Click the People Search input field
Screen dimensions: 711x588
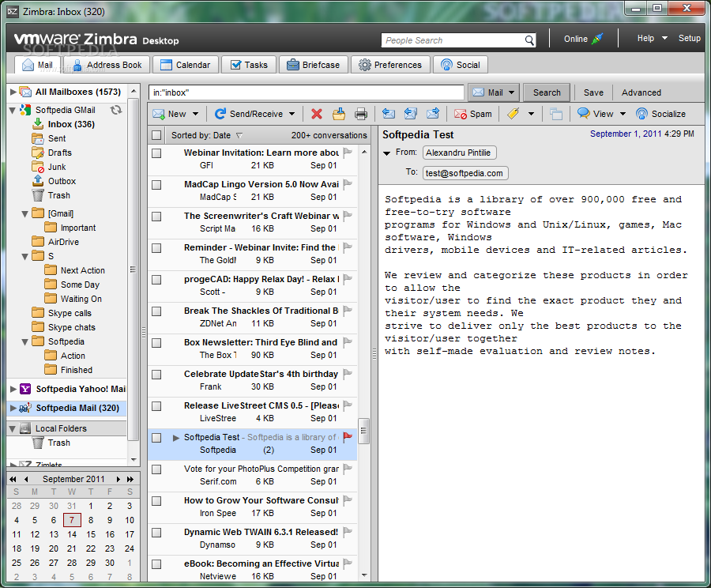[453, 40]
